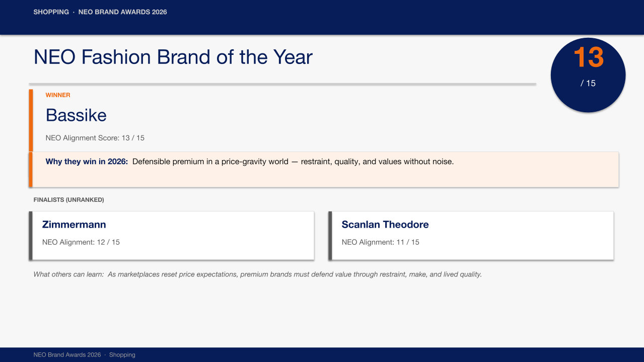Viewport: 644px width, 362px height.
Task: Click the footer NEO Brand Awards 2026 text
Action: pyautogui.click(x=67, y=355)
